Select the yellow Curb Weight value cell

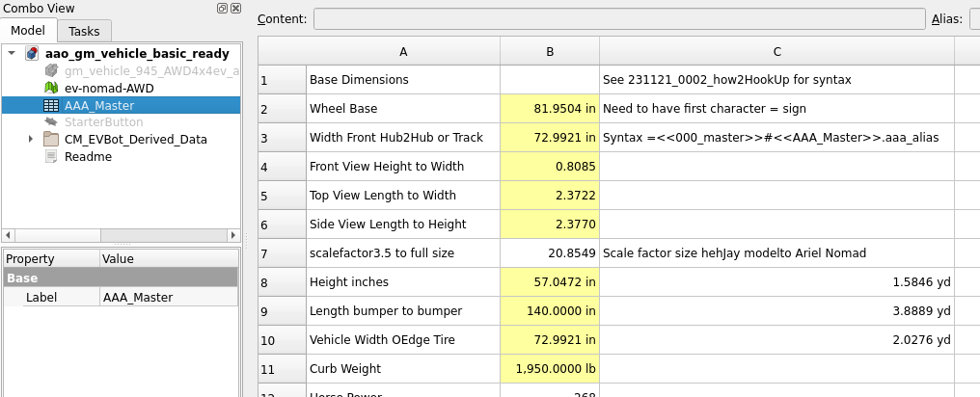550,368
